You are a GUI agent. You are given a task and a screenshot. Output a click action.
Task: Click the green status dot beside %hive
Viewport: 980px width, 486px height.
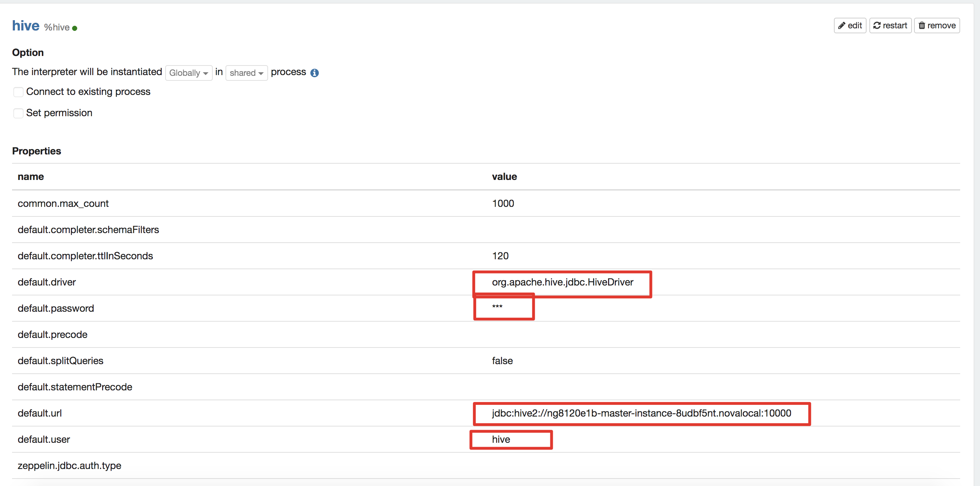pyautogui.click(x=74, y=28)
